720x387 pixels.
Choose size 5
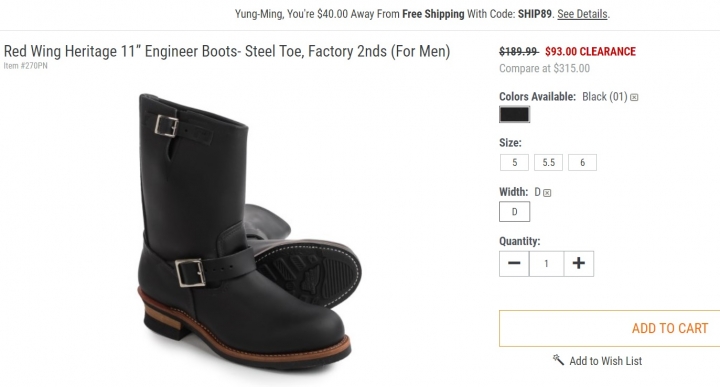pyautogui.click(x=514, y=163)
